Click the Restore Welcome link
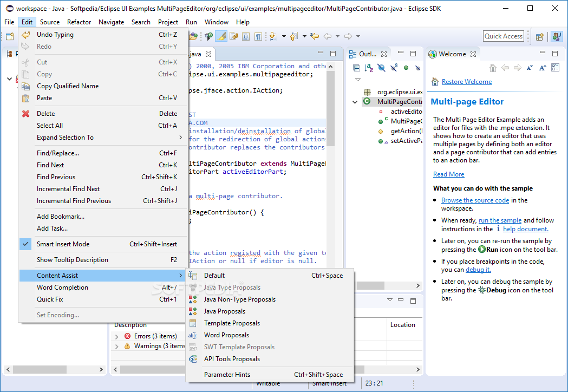 (x=467, y=82)
